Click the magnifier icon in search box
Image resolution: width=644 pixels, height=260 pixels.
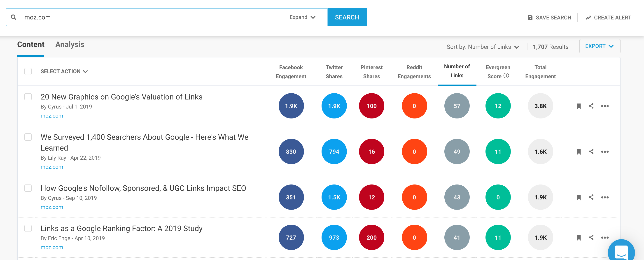[14, 17]
